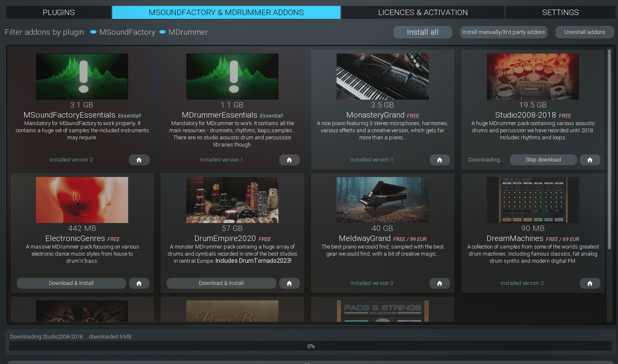Image resolution: width=618 pixels, height=364 pixels.
Task: Select the MSoundFactoryEssentials thumbnail
Action: [x=82, y=77]
